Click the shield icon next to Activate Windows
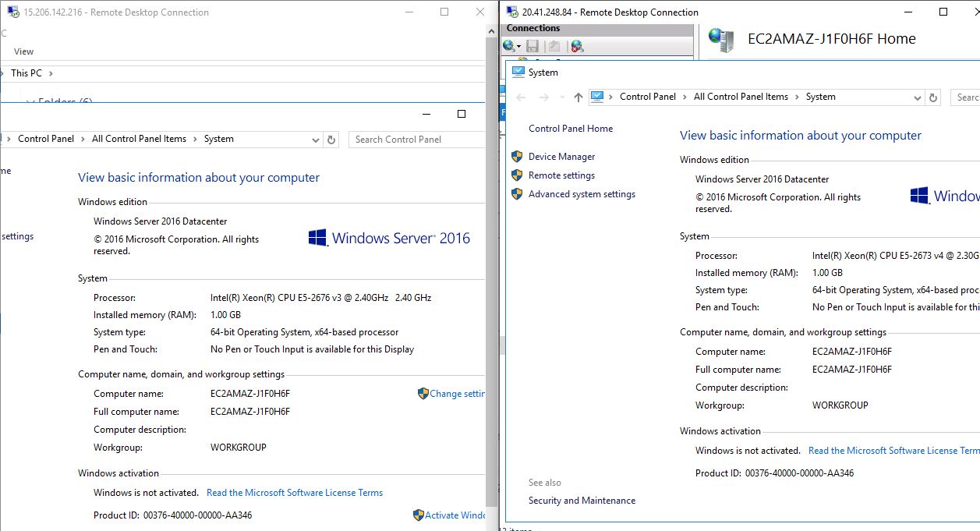Screen dimensions: 980x531 pos(419,515)
